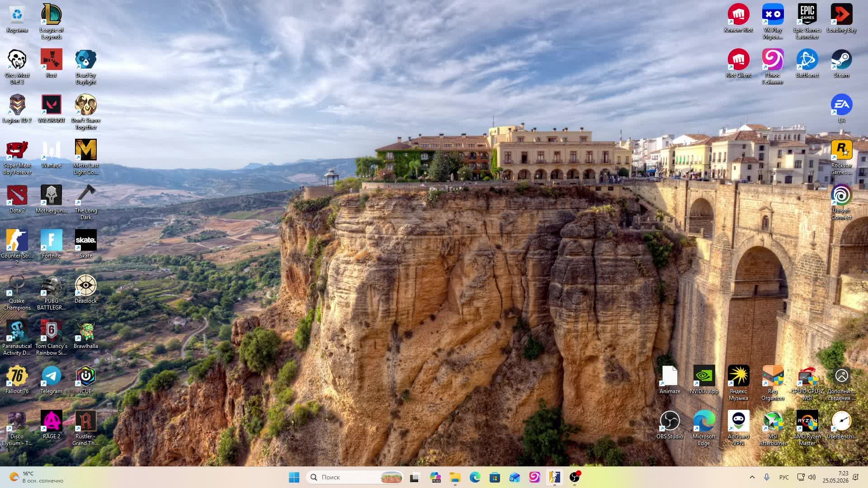Click the Поиск taskbar search field
Viewport: 868px width, 488px height.
(x=355, y=477)
